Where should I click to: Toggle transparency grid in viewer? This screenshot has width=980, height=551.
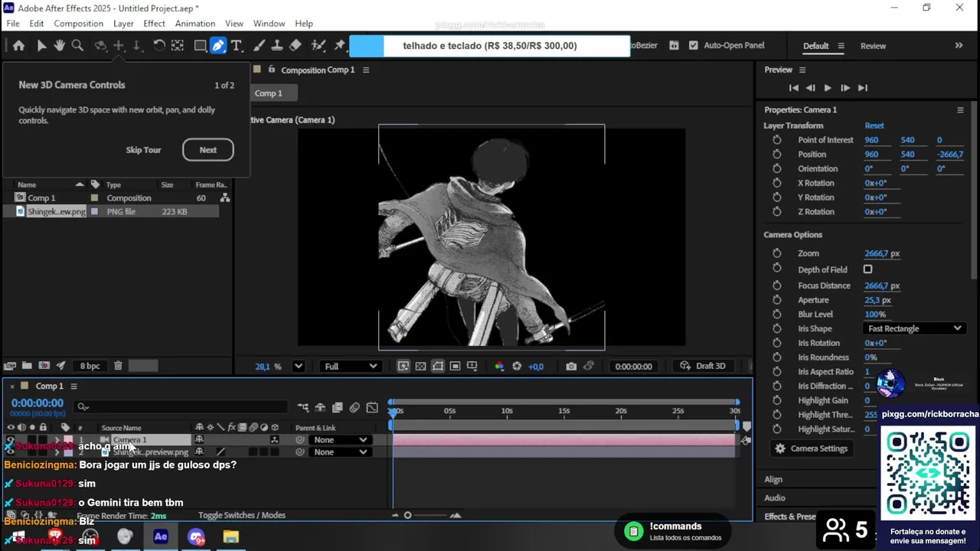(x=420, y=367)
